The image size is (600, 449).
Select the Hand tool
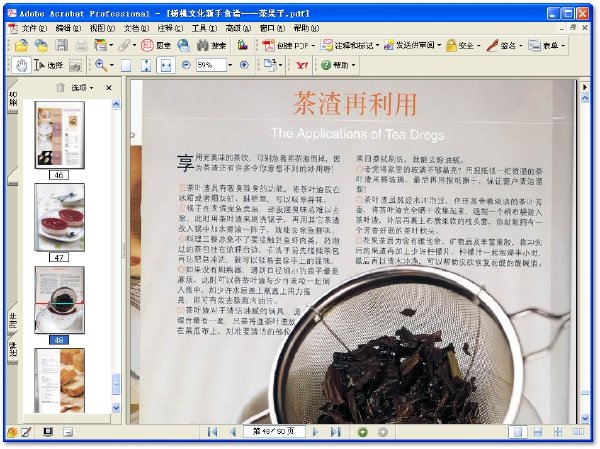[x=21, y=65]
